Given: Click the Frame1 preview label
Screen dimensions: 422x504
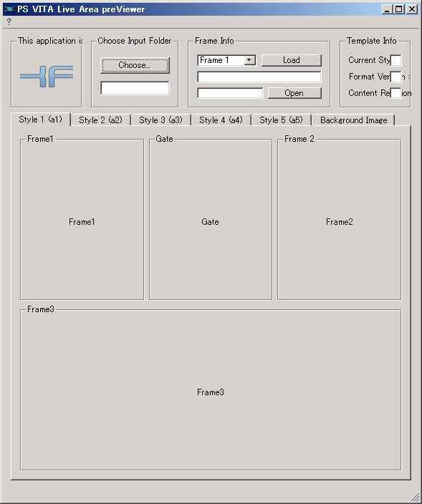Looking at the screenshot, I should click(x=82, y=222).
